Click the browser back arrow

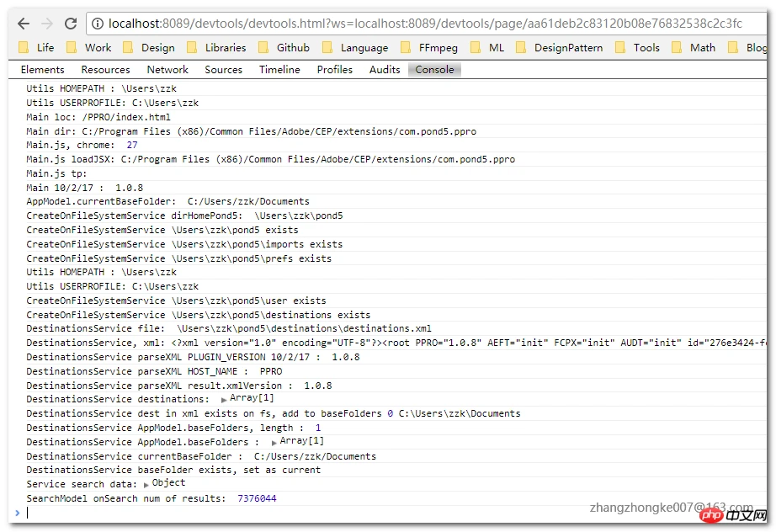coord(24,24)
